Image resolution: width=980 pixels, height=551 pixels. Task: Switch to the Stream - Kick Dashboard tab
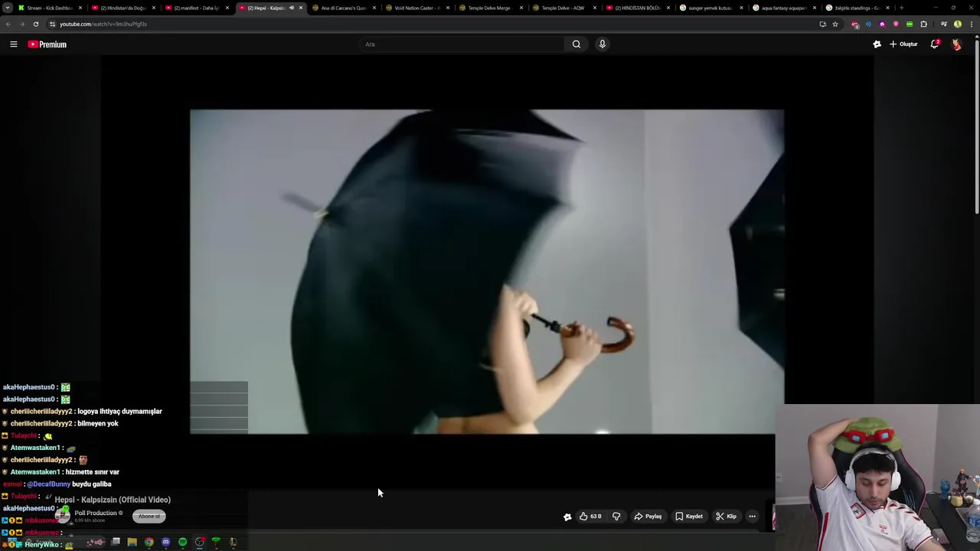(x=50, y=8)
